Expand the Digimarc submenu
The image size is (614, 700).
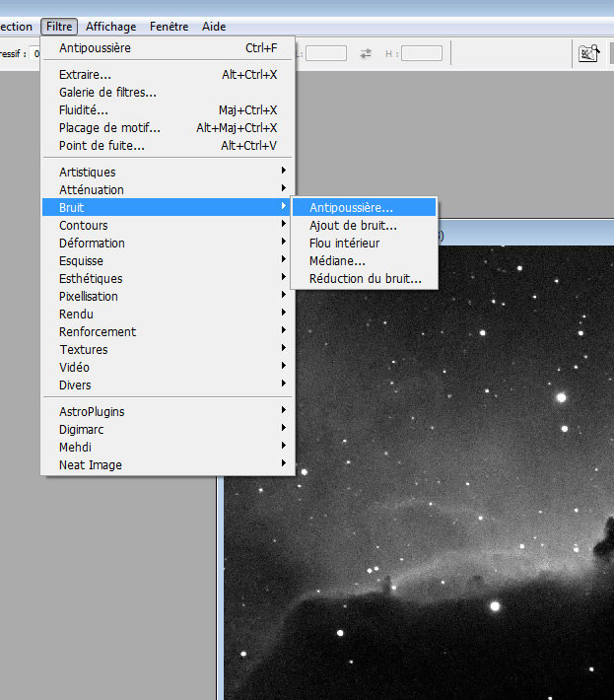(168, 430)
